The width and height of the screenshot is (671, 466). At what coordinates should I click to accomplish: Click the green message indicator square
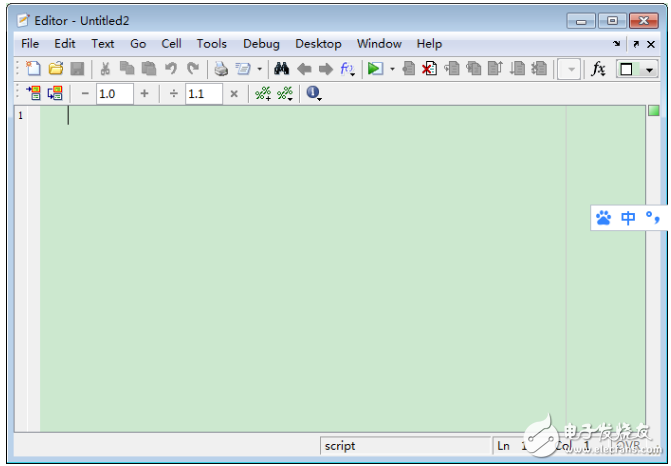point(654,111)
